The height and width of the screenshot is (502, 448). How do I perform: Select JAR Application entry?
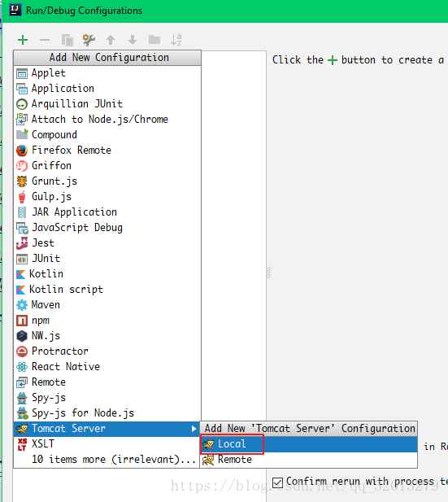coord(107,212)
